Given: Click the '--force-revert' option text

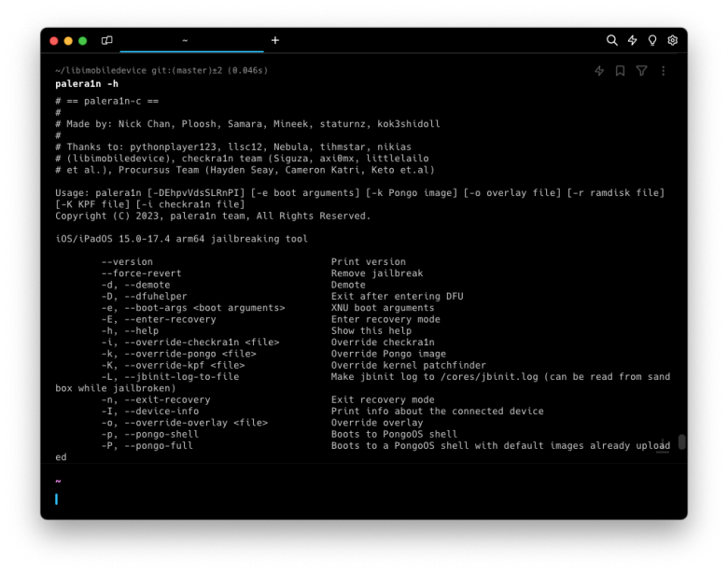Looking at the screenshot, I should [x=142, y=273].
